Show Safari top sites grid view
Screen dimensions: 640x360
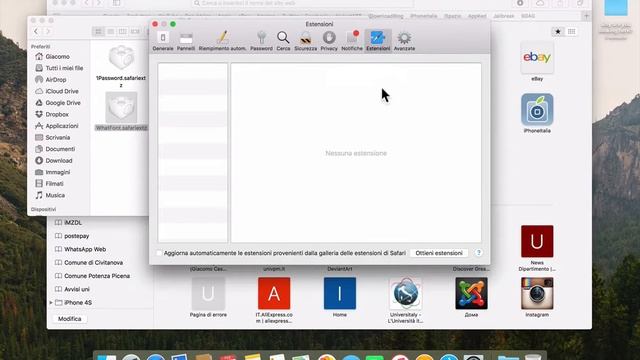pos(571,31)
